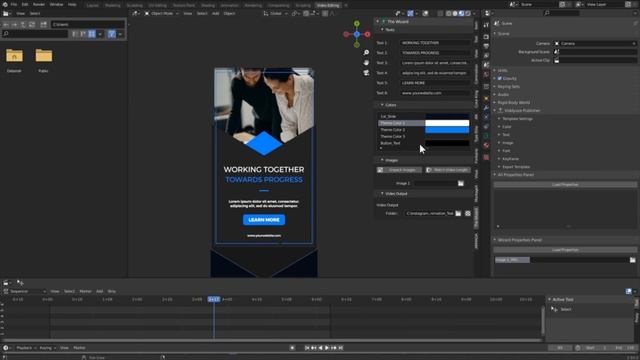Navigate back in the file browser
The height and width of the screenshot is (360, 640).
pyautogui.click(x=6, y=24)
